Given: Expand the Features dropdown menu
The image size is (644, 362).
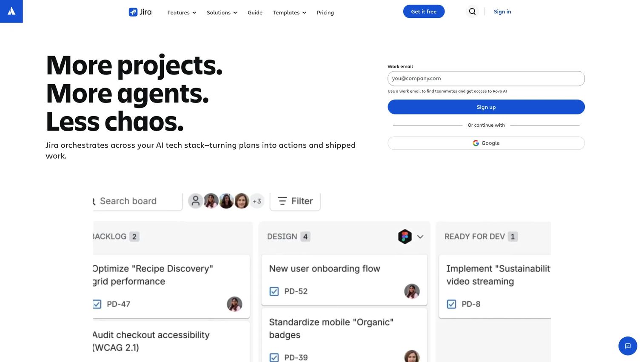Looking at the screenshot, I should (x=182, y=12).
